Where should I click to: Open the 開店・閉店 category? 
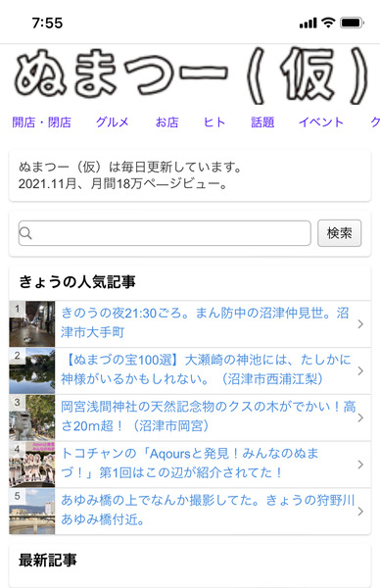[x=41, y=122]
